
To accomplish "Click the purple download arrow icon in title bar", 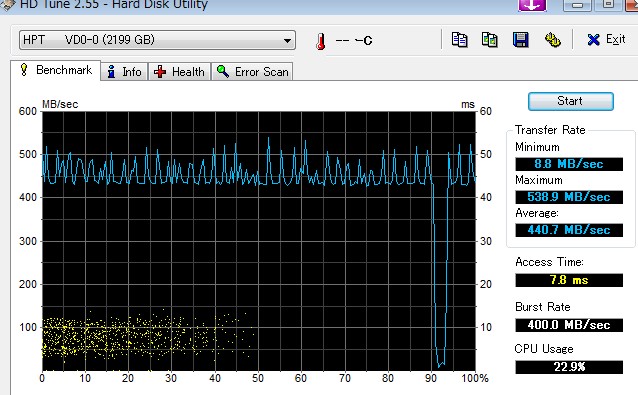I will (532, 5).
